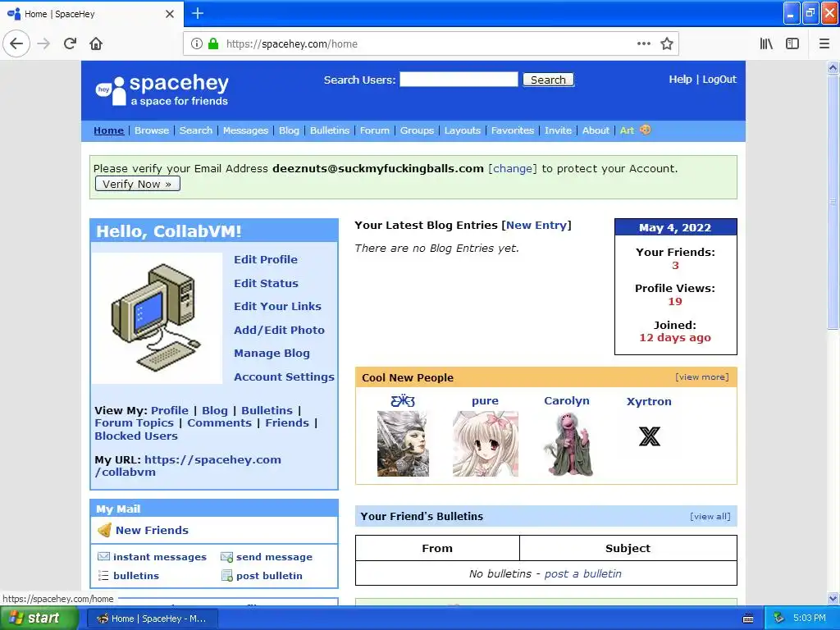Click the New Friends bell icon
840x630 pixels.
(104, 530)
